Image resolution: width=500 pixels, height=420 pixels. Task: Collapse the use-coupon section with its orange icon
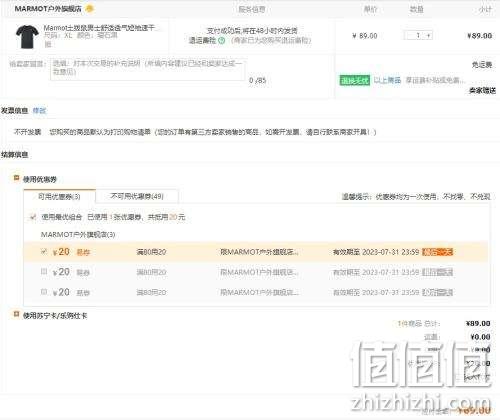click(16, 178)
